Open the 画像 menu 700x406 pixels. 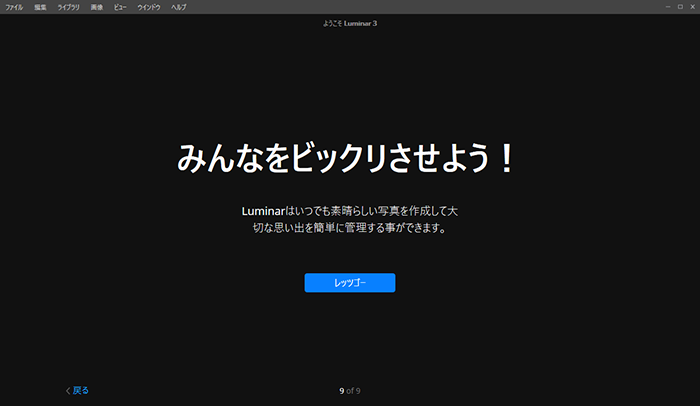[97, 7]
